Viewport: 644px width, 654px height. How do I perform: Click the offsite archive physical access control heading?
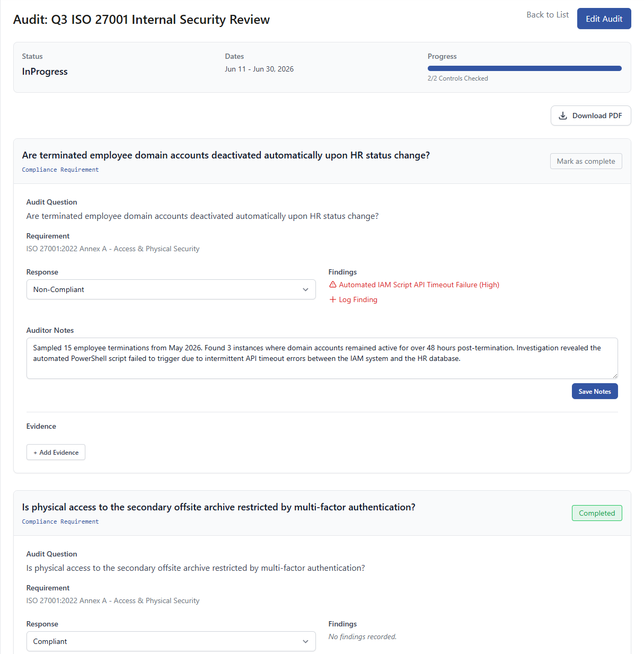pos(218,507)
